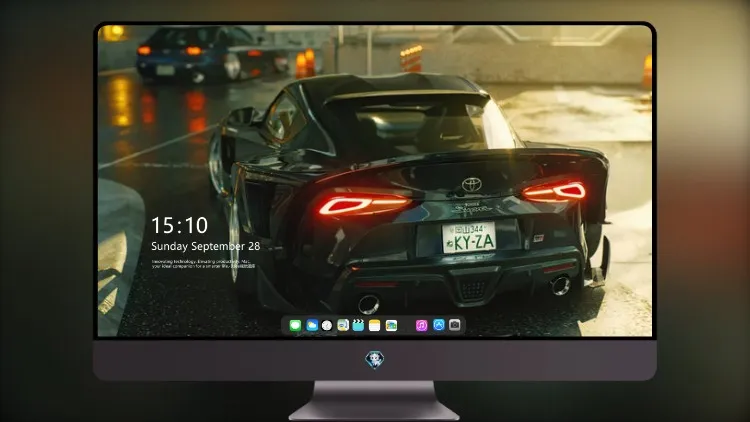
Task: Open the colorful photo gallery dock icon
Action: (391, 325)
